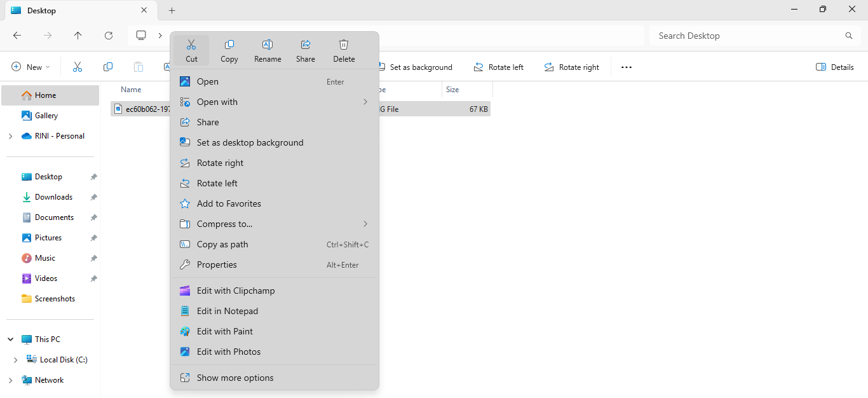Image resolution: width=868 pixels, height=398 pixels.
Task: Expand the Compress to... submenu
Action: coord(365,224)
